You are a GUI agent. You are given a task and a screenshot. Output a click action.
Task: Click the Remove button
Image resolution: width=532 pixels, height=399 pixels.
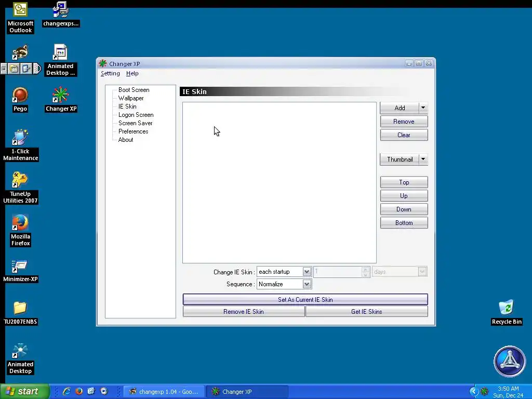tap(404, 122)
